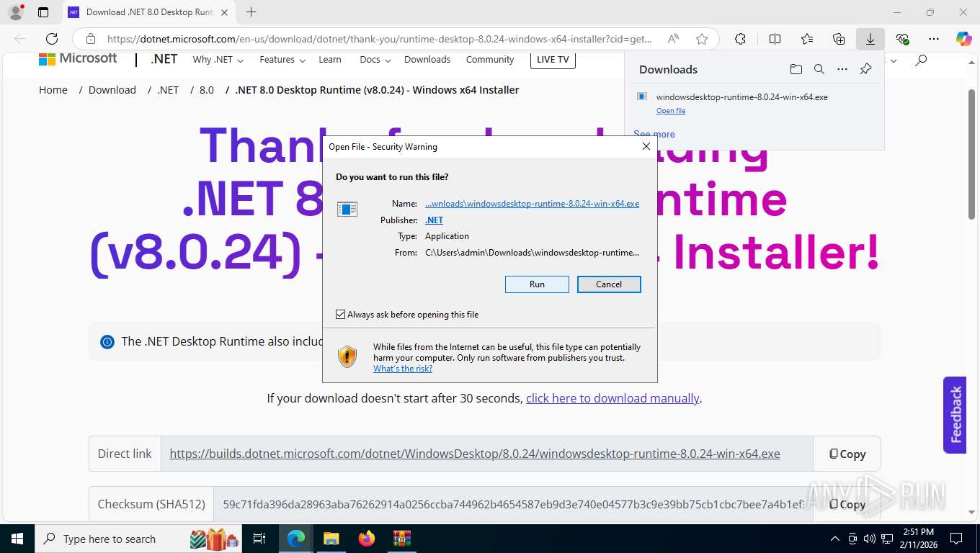980x553 pixels.
Task: Open the Downloads navigation item
Action: tap(427, 60)
